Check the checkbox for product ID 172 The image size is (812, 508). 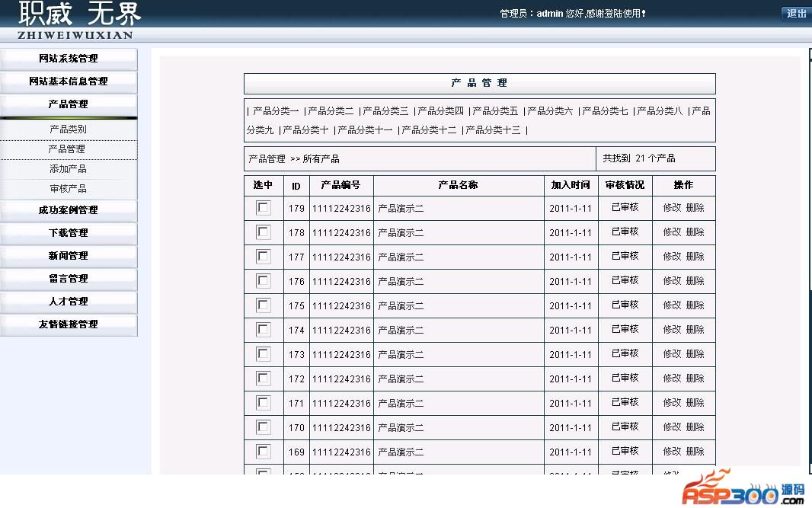tap(263, 378)
